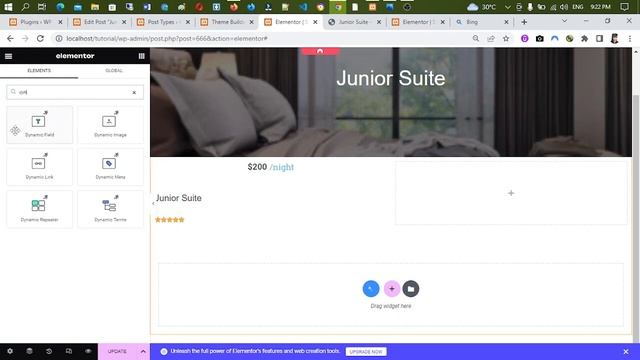Click the address bar URL
Viewport: 640px width, 360px height.
pos(167,38)
